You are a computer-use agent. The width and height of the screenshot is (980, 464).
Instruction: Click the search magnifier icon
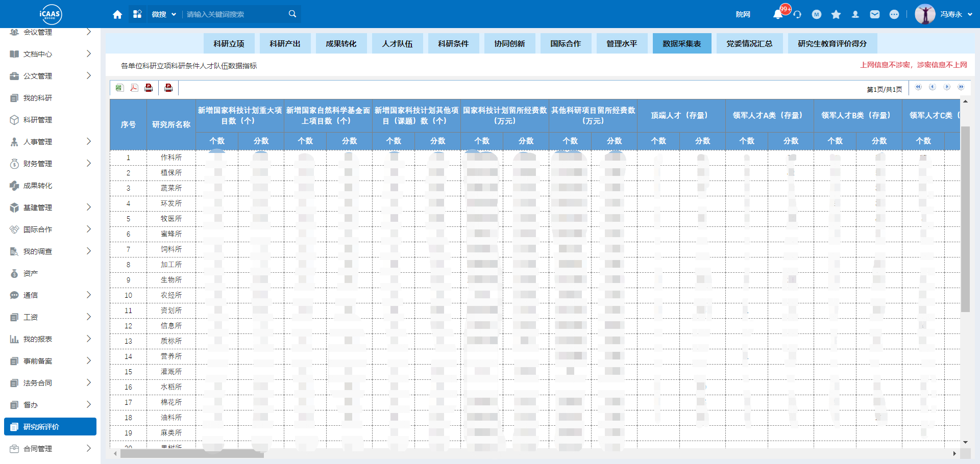292,14
